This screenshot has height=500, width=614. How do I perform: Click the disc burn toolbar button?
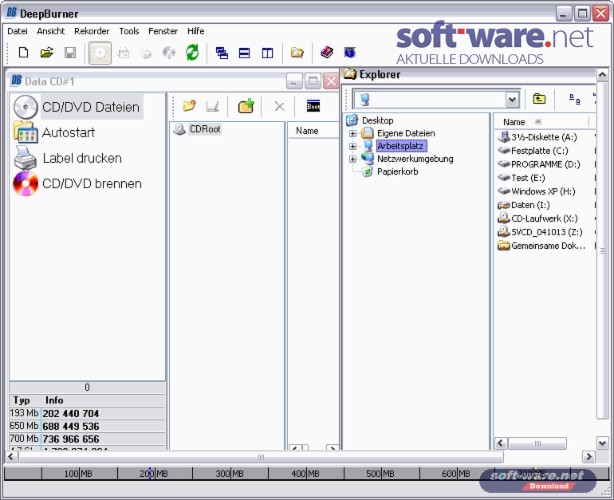click(100, 53)
